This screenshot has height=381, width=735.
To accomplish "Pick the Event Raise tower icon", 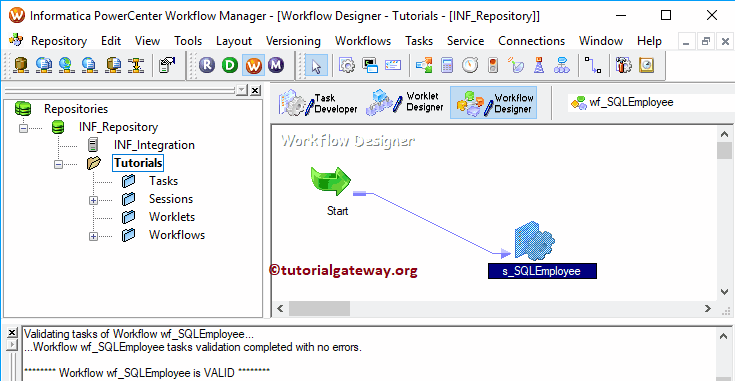I will [539, 65].
